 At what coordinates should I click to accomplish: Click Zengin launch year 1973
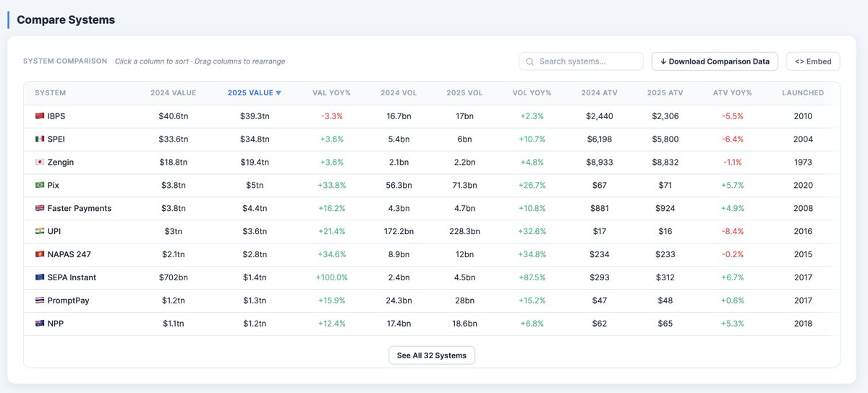tap(803, 163)
